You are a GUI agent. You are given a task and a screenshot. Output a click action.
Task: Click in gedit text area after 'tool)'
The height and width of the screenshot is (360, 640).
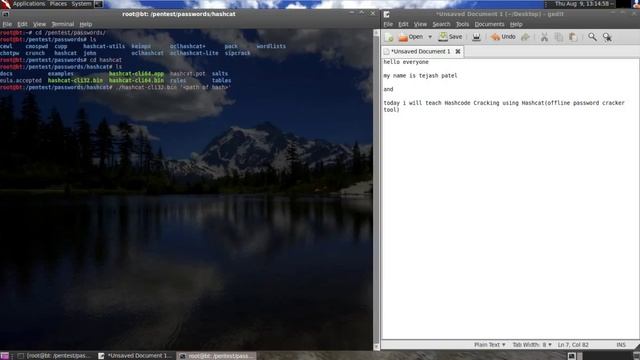coord(400,110)
